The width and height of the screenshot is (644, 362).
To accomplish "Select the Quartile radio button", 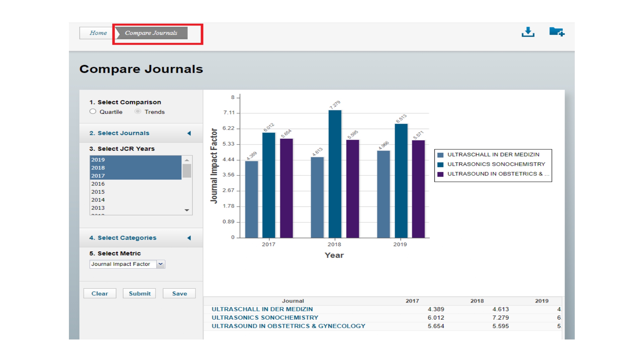I will (x=93, y=112).
